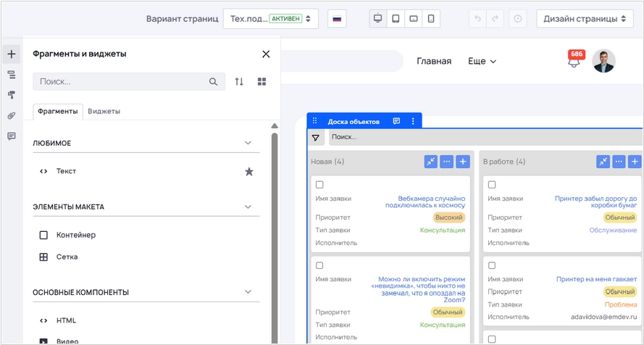644x345 pixels.
Task: Close the Фрагменты и виджеты panel
Action: [266, 54]
